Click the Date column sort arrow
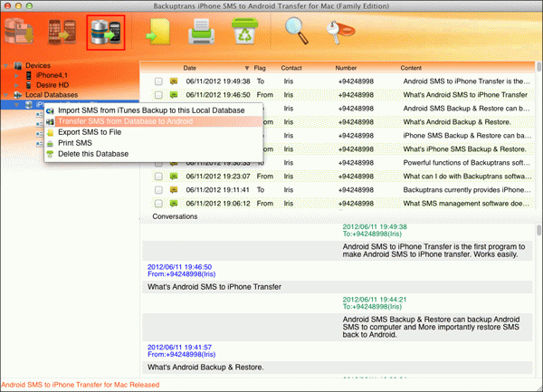The width and height of the screenshot is (543, 392). (x=246, y=68)
